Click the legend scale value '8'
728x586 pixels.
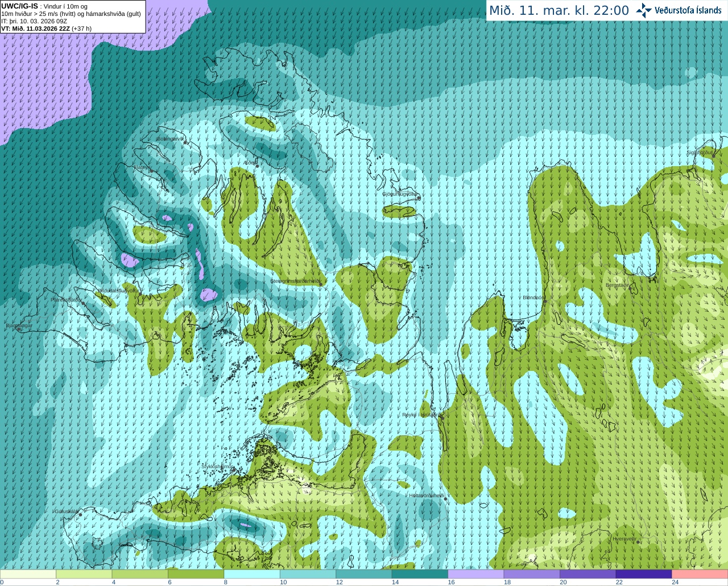tap(226, 582)
